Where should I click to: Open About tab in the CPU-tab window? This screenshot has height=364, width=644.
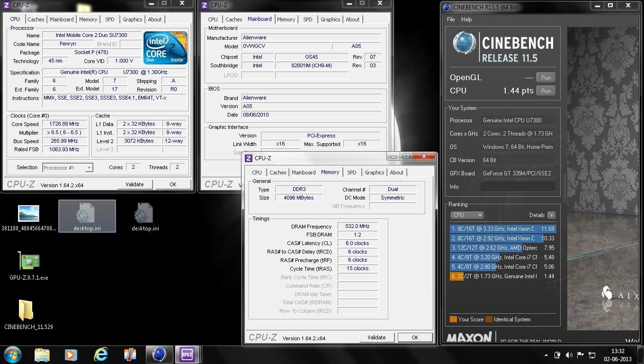click(155, 19)
